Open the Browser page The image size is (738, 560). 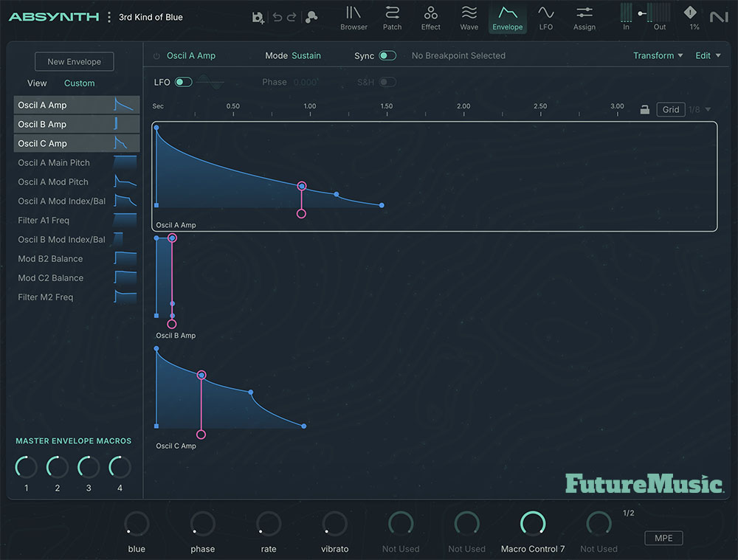tap(354, 18)
